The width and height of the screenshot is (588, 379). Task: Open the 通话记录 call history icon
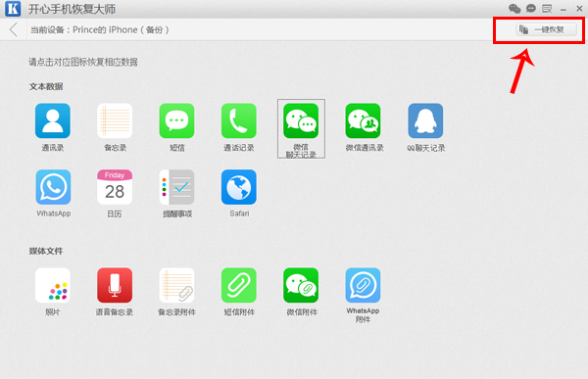(x=239, y=120)
